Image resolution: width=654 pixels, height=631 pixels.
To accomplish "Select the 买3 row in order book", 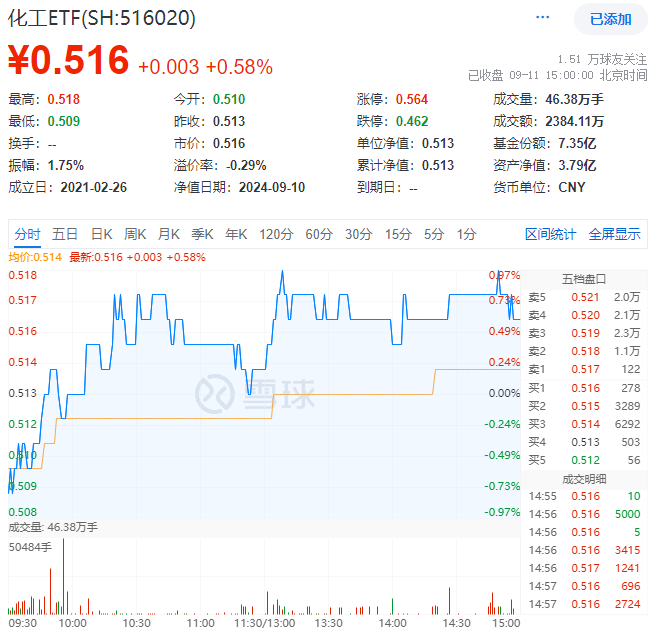I will (585, 423).
